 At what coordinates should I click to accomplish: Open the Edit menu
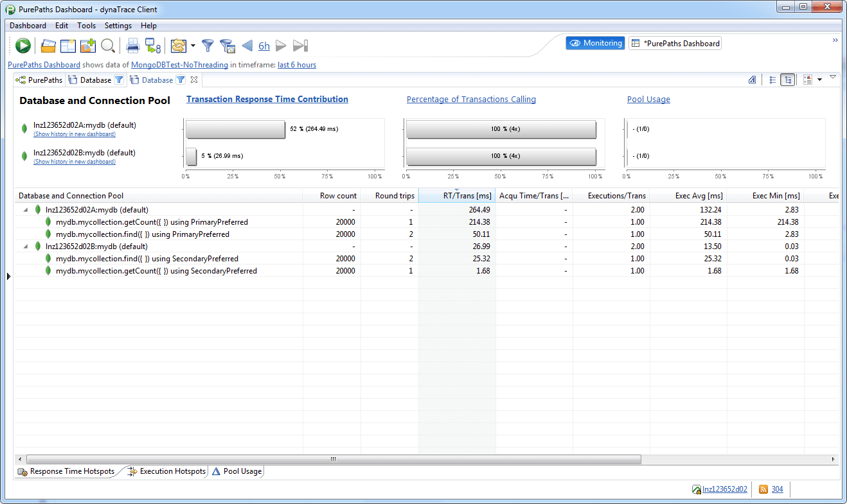[62, 26]
